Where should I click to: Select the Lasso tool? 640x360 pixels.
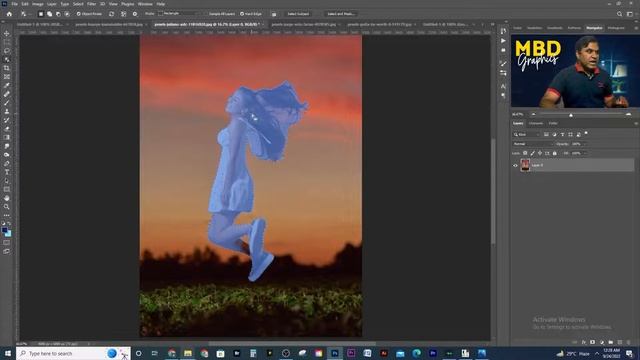[x=7, y=51]
